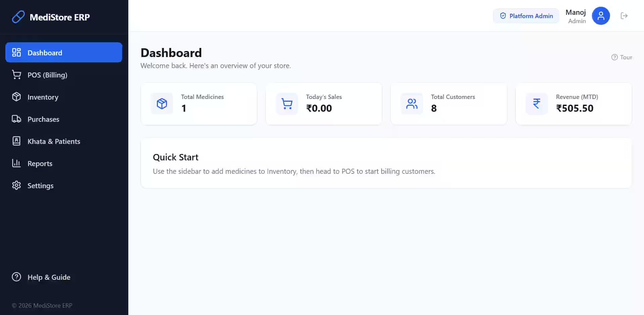The width and height of the screenshot is (644, 315).
Task: Open the user profile avatar icon
Action: 601,16
